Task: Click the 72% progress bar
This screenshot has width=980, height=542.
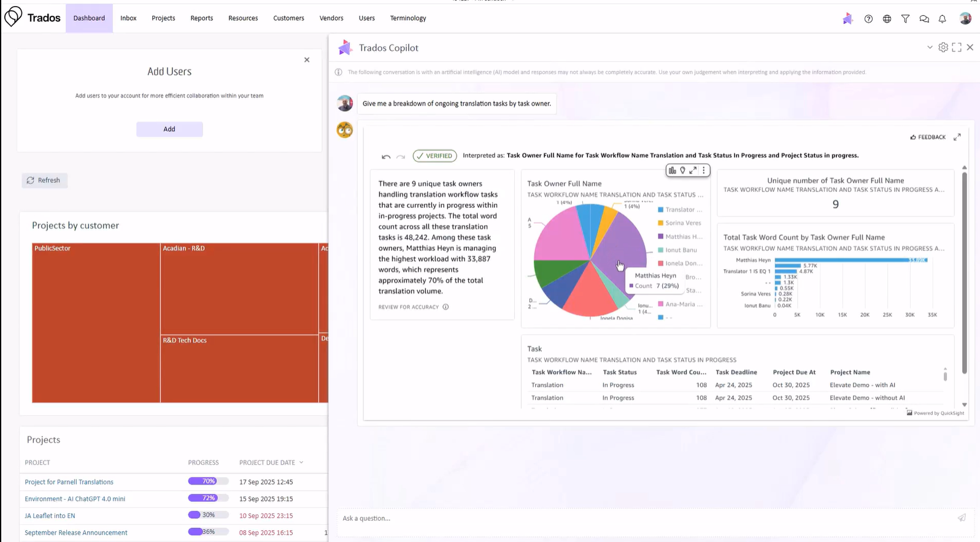Action: tap(208, 498)
